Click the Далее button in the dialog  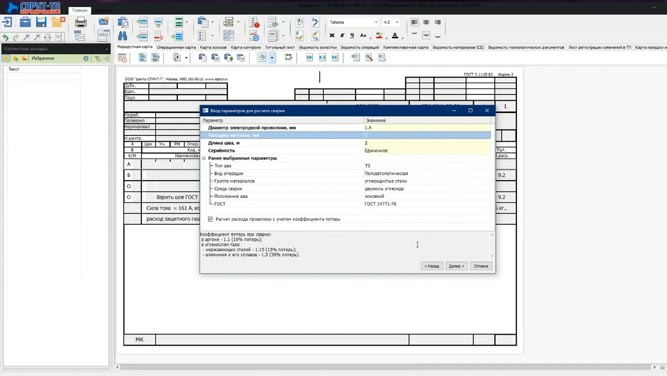(456, 266)
